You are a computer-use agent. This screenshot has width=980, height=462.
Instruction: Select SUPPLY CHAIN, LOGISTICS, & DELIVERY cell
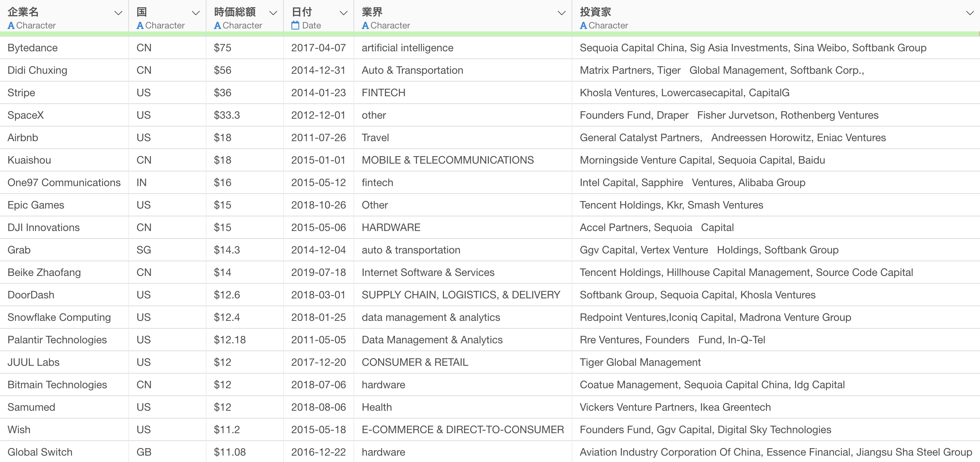pyautogui.click(x=463, y=295)
